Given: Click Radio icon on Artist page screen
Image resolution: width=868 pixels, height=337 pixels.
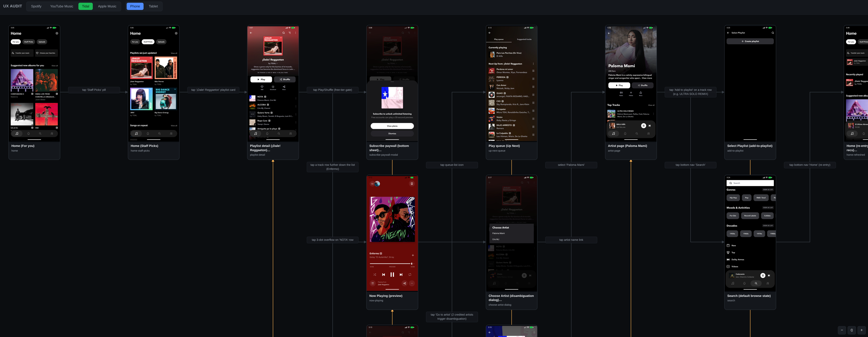Looking at the screenshot, I should [621, 93].
